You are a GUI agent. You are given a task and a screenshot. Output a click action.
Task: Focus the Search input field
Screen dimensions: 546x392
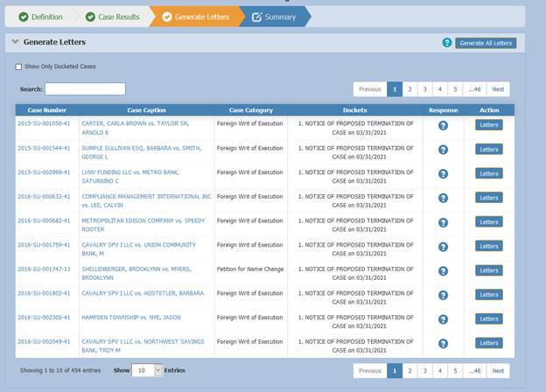[x=85, y=89]
